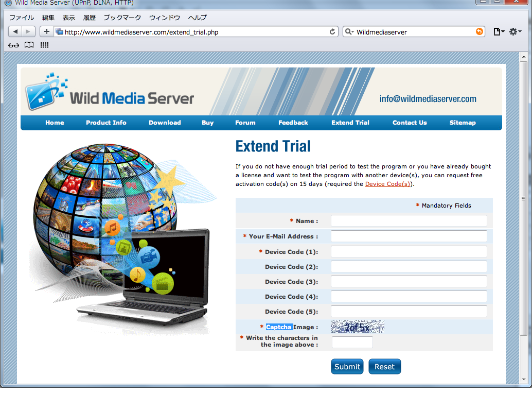Open the ウィンドウ menu
This screenshot has width=532, height=393.
coord(165,18)
